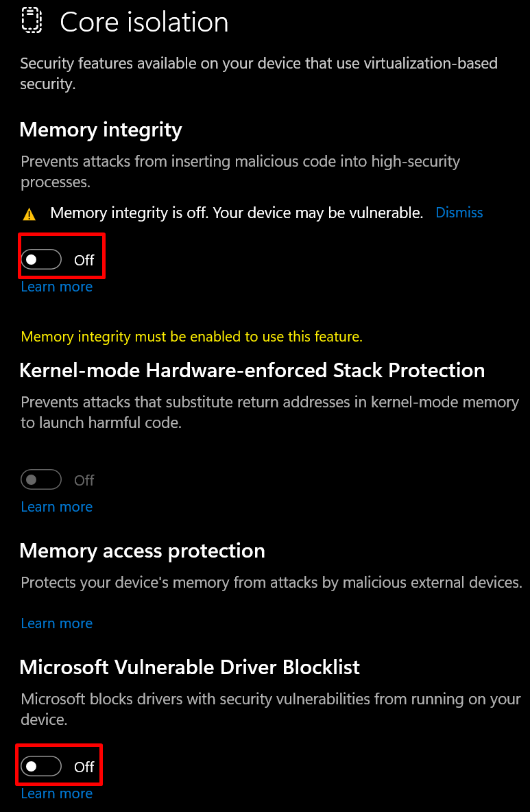Open Learn more under Vulnerable Driver Blocklist

[x=56, y=793]
